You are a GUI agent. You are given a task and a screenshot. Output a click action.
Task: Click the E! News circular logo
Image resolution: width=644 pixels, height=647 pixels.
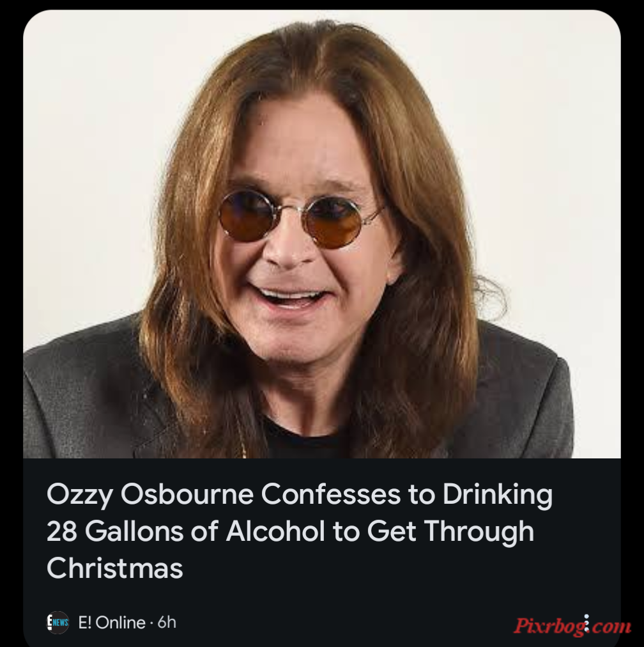pos(57,622)
